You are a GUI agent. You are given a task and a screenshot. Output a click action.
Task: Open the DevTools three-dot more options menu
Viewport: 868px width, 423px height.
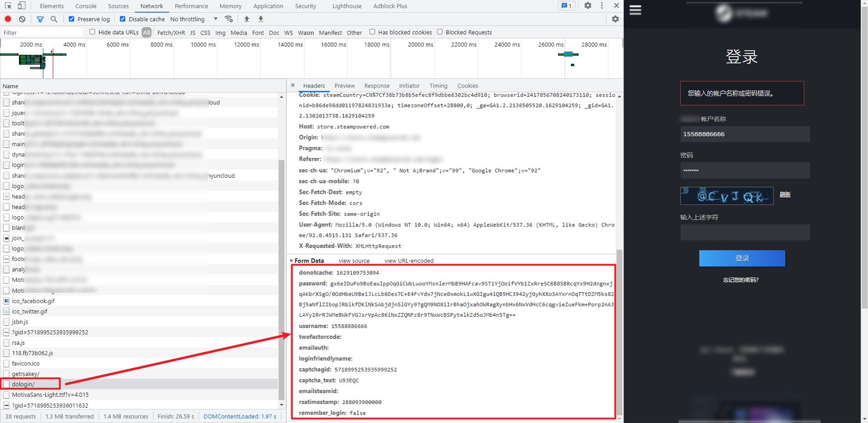click(602, 6)
